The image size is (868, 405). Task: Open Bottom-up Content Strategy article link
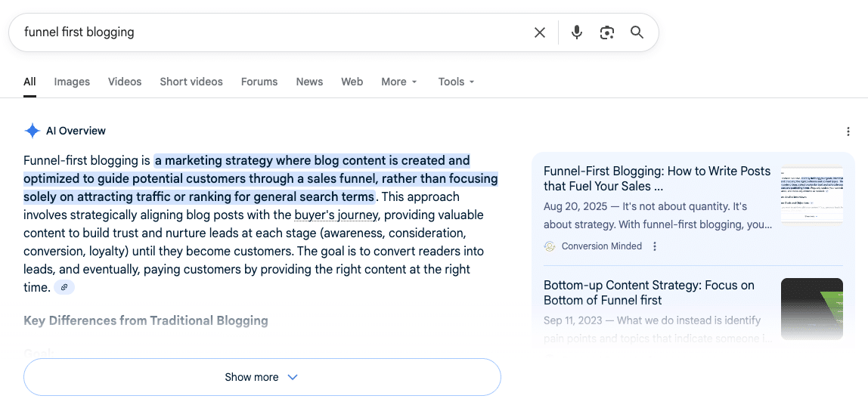click(x=649, y=292)
